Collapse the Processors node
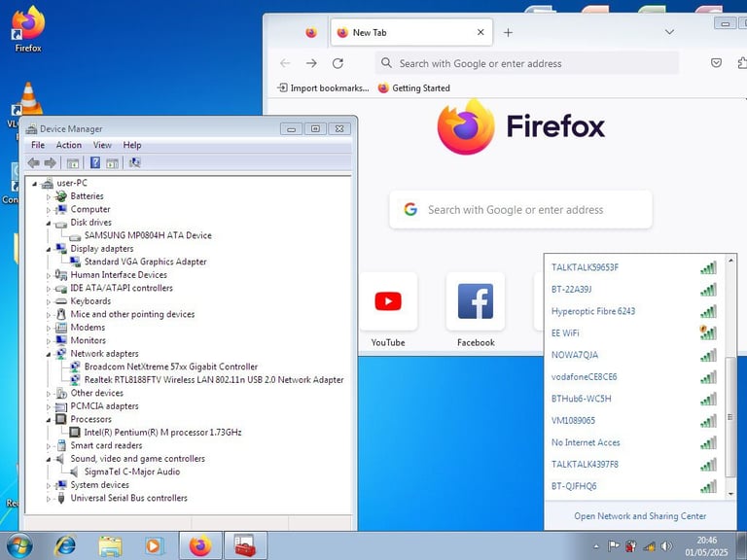This screenshot has height=560, width=747. pos(48,420)
